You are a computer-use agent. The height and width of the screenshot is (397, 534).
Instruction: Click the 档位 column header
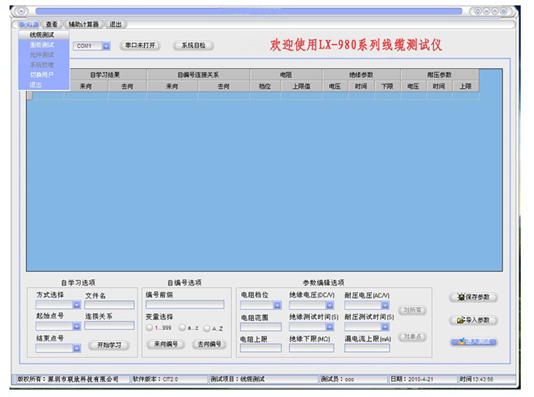pos(265,86)
